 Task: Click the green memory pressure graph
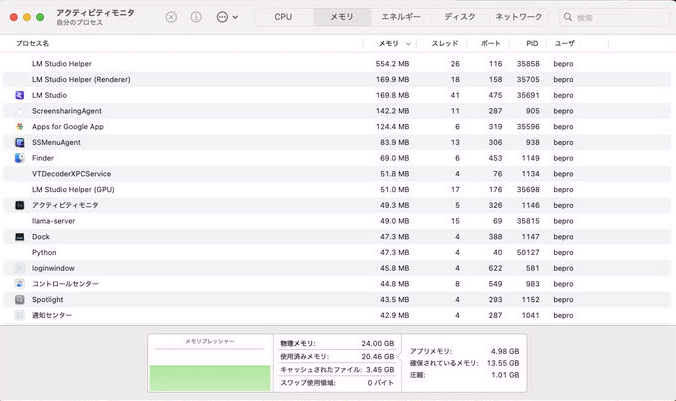pyautogui.click(x=210, y=377)
